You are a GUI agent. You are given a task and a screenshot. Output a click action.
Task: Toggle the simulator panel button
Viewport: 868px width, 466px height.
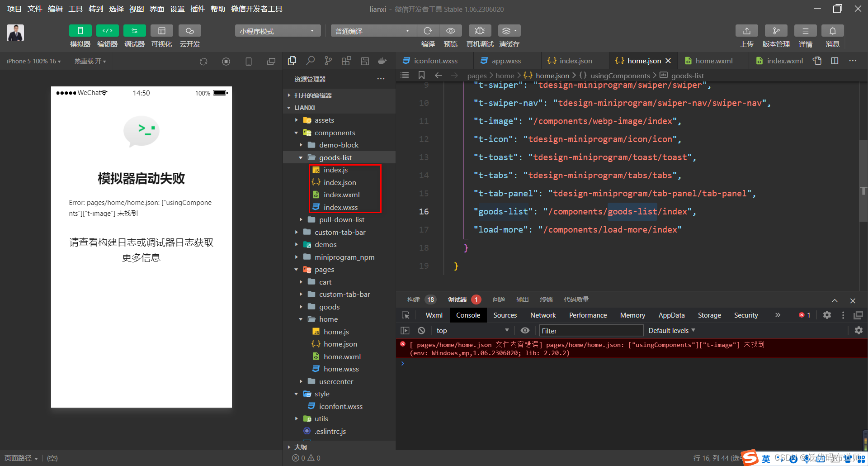click(80, 31)
